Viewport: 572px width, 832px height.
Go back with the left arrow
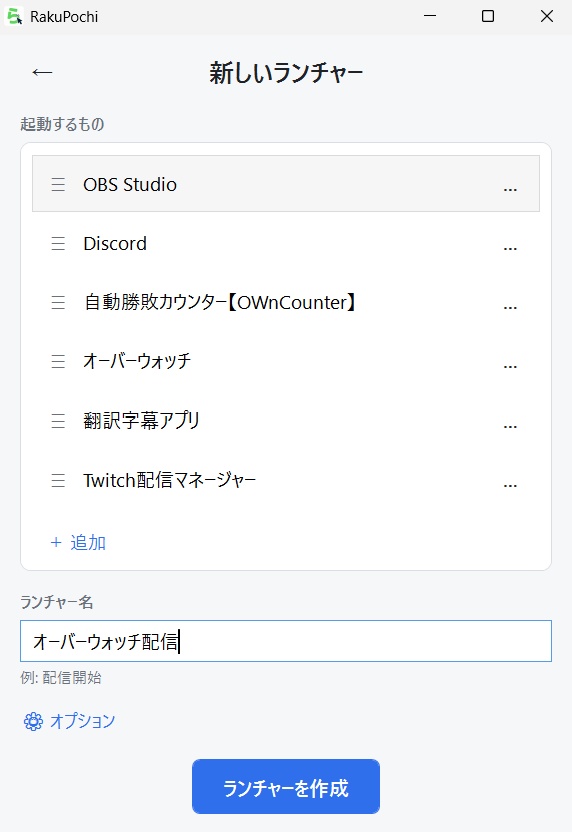(x=42, y=72)
